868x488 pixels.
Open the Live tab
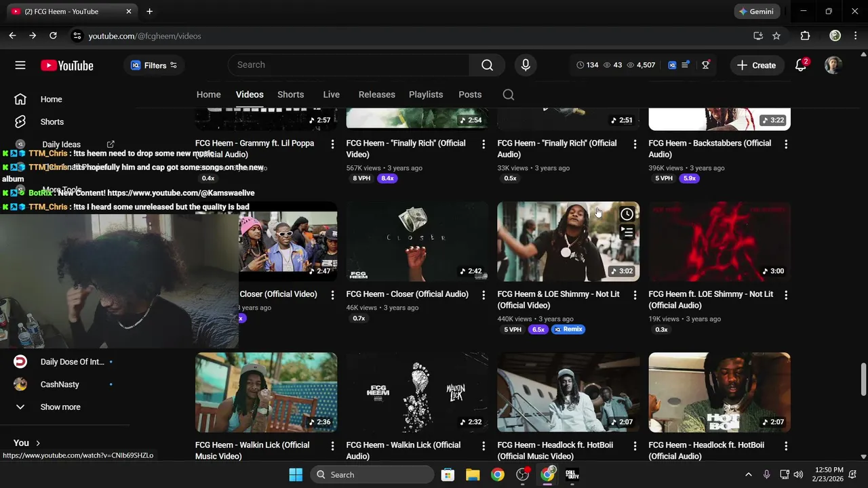[x=331, y=95]
